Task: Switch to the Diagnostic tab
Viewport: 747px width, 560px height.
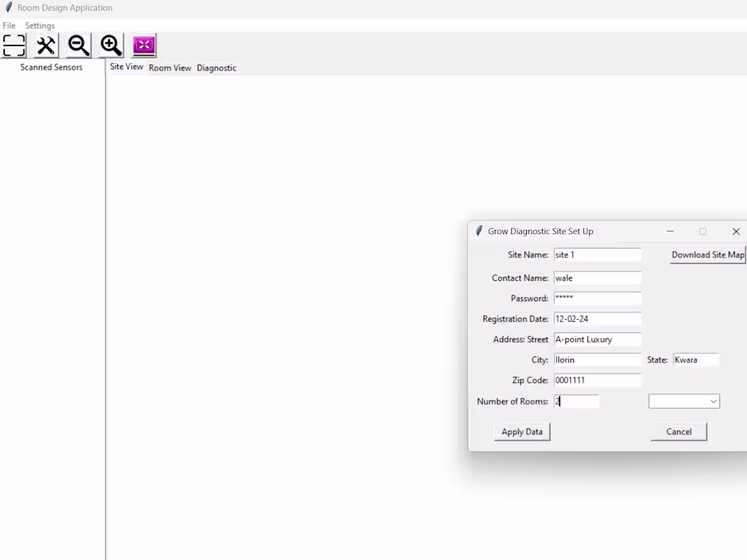Action: pos(216,68)
